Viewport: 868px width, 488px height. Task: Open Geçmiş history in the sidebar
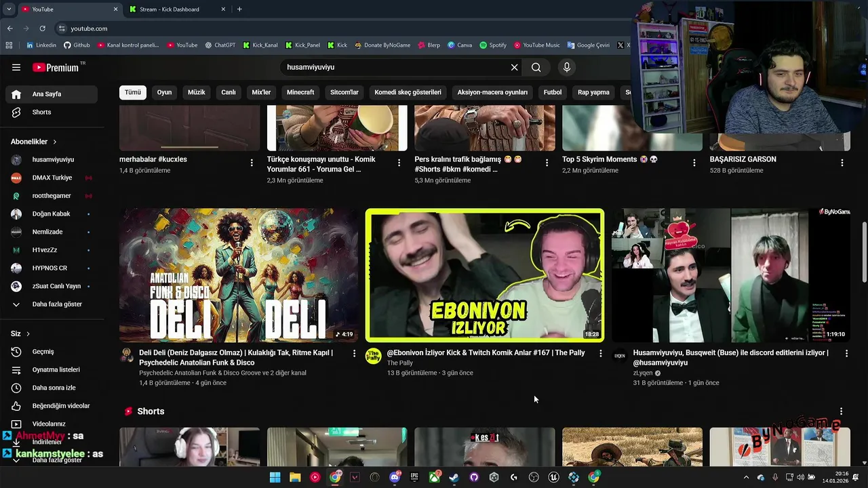click(52, 352)
